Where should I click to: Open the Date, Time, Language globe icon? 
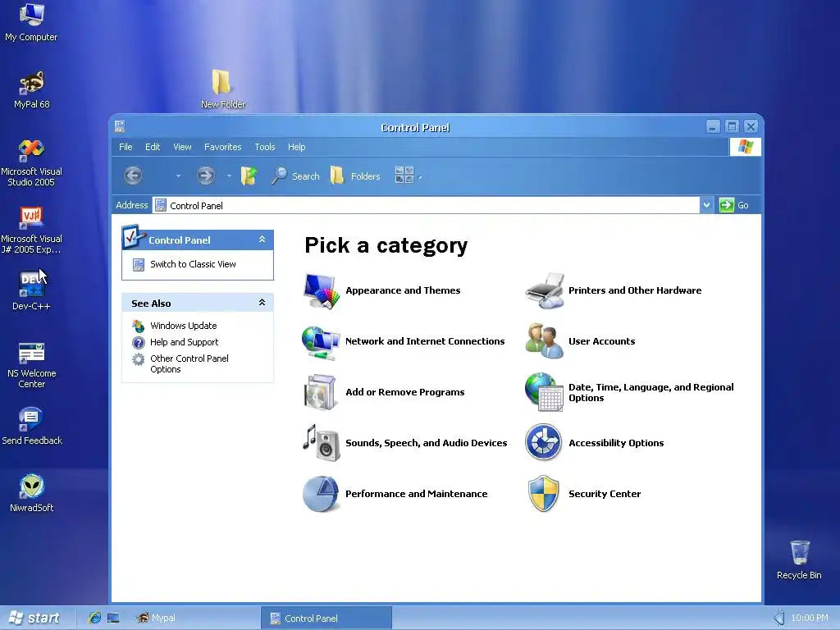pyautogui.click(x=545, y=392)
